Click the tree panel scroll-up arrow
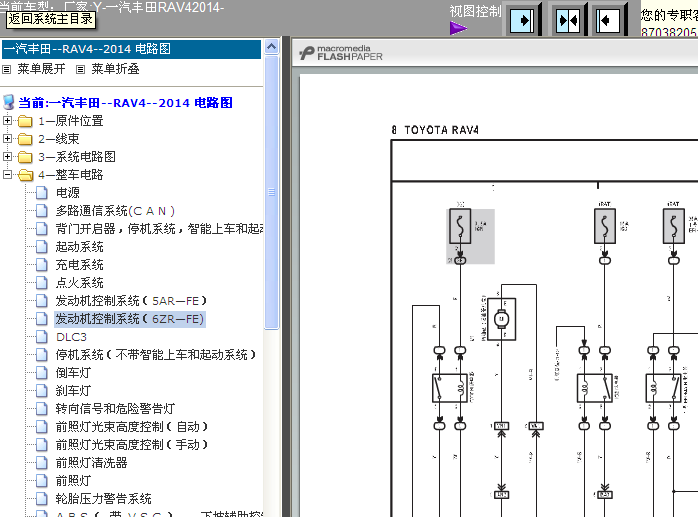This screenshot has width=698, height=517. [272, 47]
